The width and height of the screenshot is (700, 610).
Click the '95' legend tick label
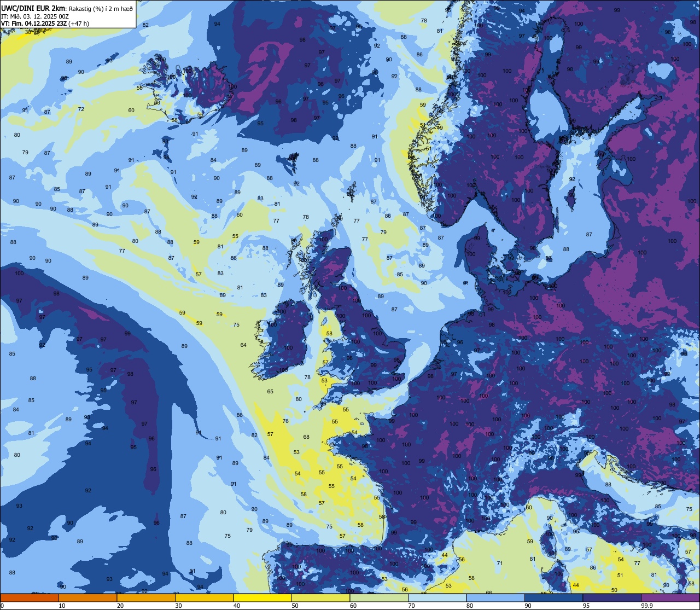[x=586, y=606]
